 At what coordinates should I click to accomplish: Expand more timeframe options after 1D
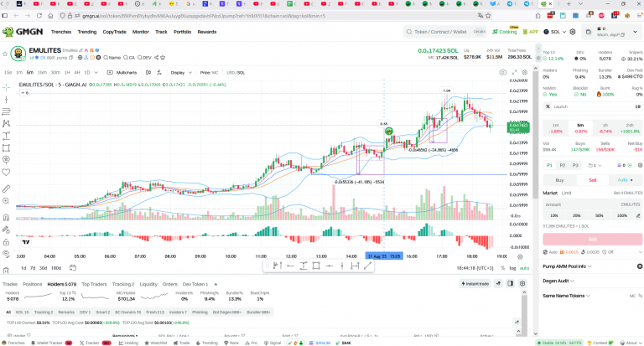coord(96,73)
